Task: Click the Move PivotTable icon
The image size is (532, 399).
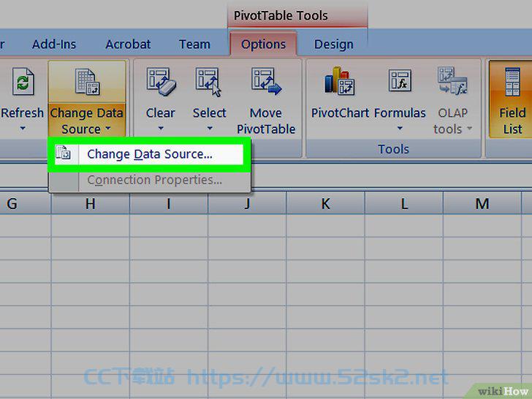Action: coord(266,81)
